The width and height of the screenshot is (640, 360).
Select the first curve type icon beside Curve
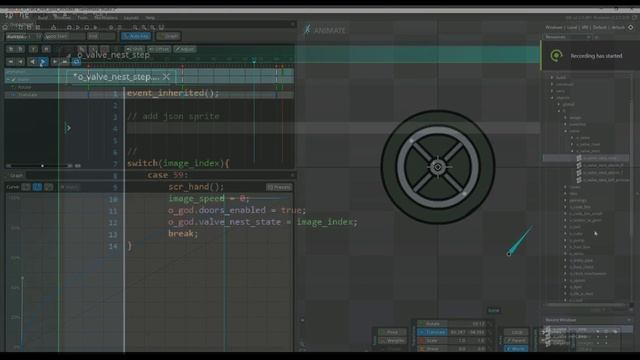(x=26, y=187)
